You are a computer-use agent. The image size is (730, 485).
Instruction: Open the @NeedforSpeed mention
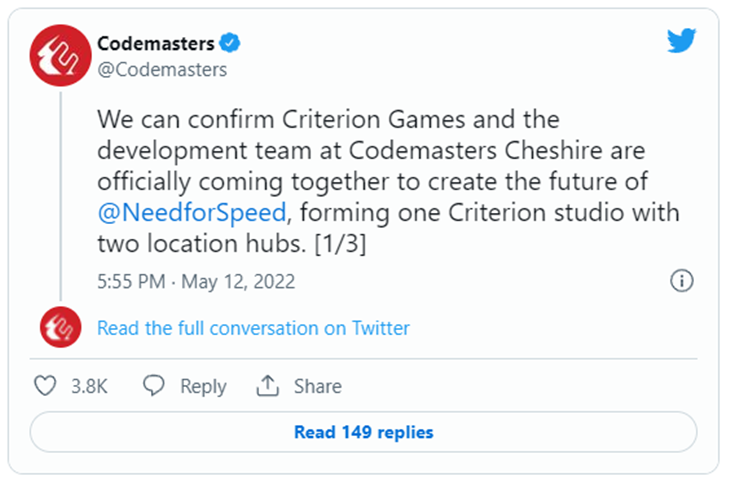click(192, 213)
